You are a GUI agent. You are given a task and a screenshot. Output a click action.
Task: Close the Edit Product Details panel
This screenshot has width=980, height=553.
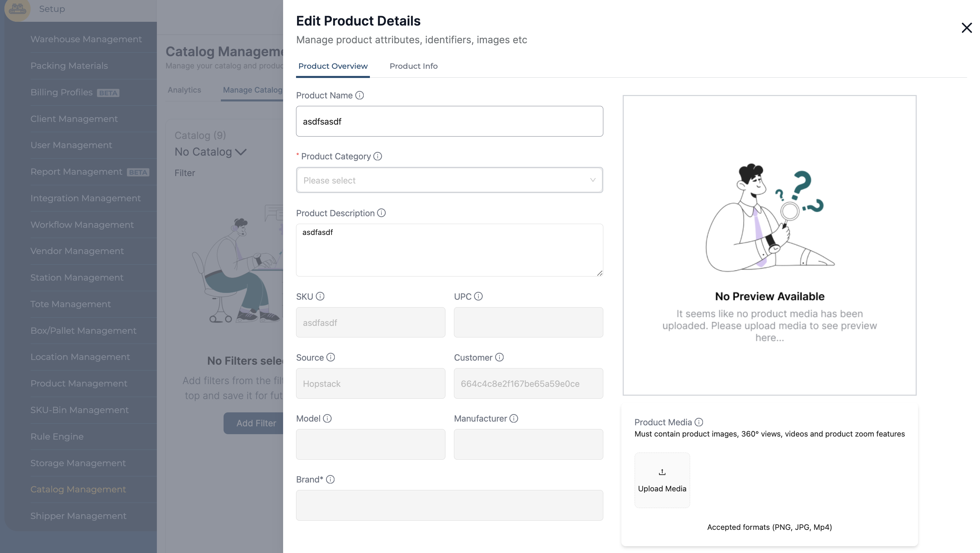(966, 28)
